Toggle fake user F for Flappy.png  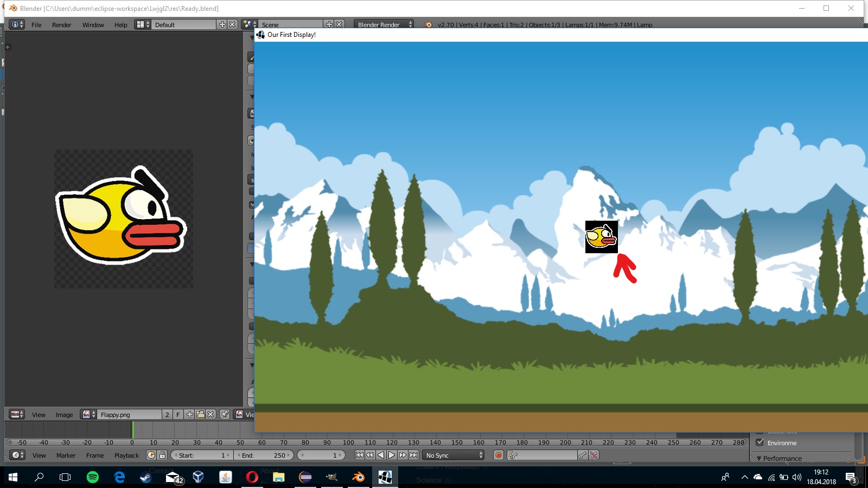coord(178,414)
